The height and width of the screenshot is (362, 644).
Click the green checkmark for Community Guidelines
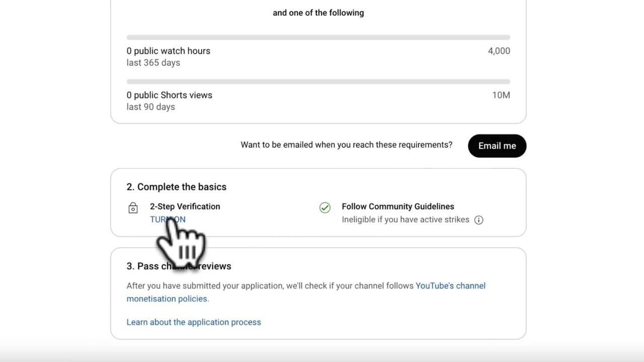(x=325, y=208)
